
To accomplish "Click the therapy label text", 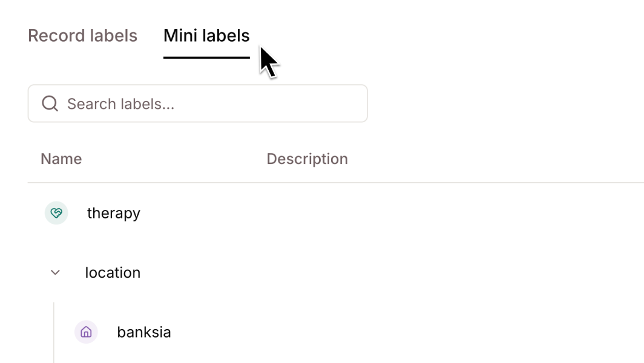I will coord(113,213).
